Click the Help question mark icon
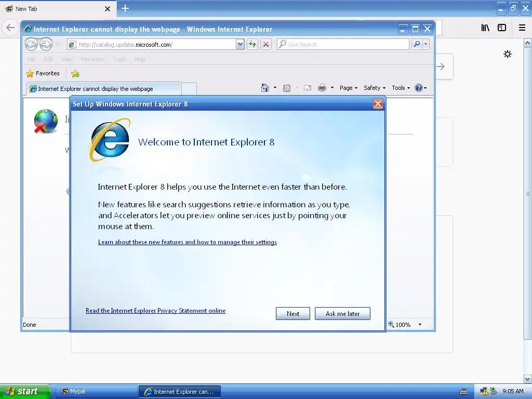This screenshot has height=399, width=532. coord(419,88)
